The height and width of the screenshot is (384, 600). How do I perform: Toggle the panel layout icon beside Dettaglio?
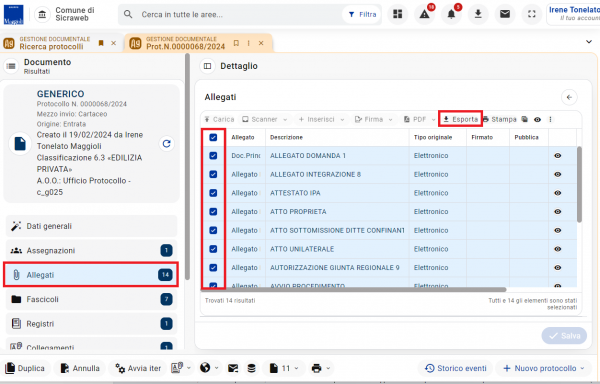(x=207, y=66)
